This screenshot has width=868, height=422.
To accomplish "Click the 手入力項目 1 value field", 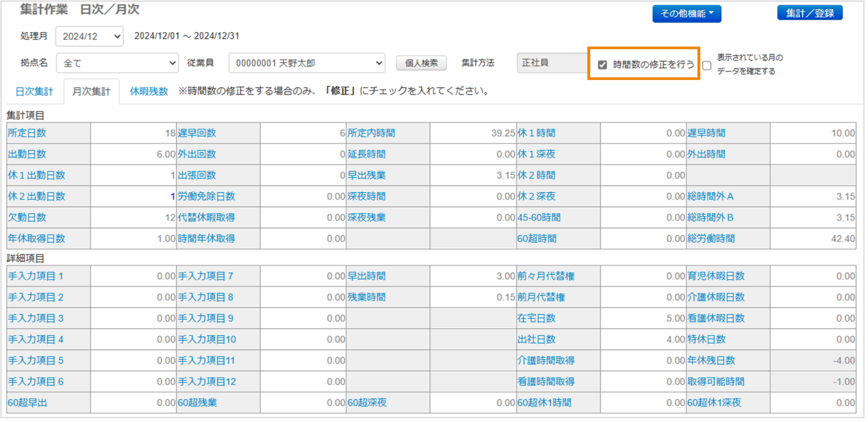I will [x=133, y=276].
